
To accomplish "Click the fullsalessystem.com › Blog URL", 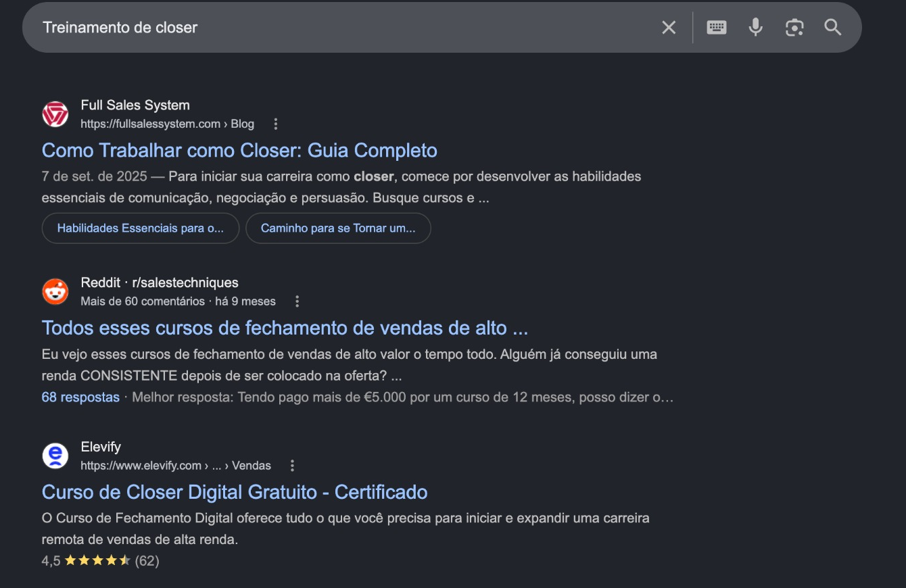I will (x=167, y=124).
